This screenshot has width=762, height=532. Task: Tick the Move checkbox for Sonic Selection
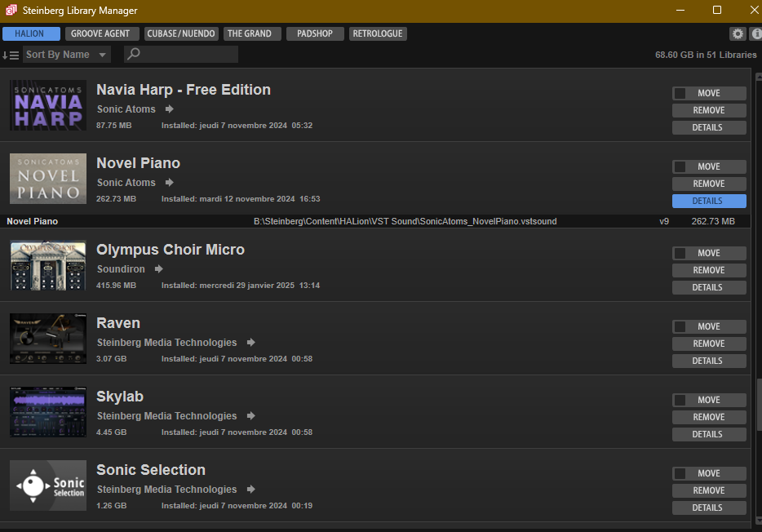680,472
